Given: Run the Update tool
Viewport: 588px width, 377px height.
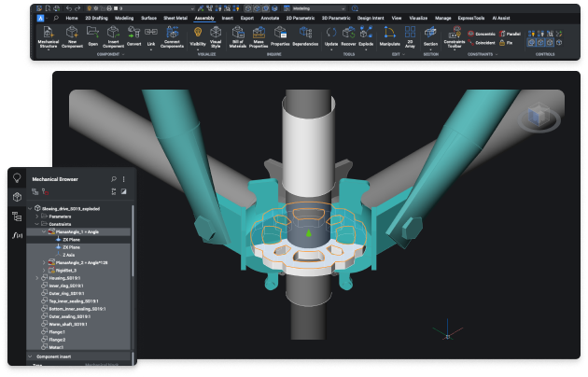Looking at the screenshot, I should click(331, 36).
